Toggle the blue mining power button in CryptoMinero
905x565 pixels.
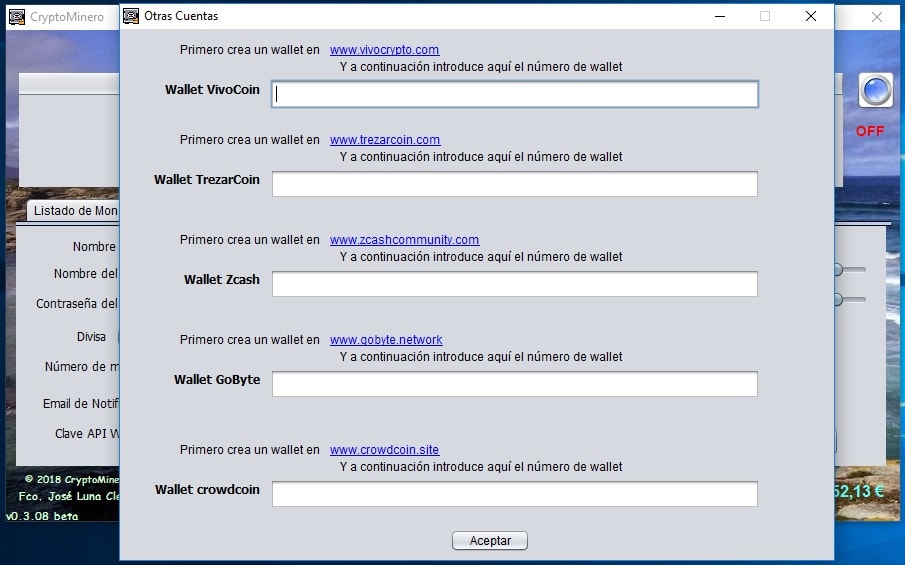tap(876, 91)
